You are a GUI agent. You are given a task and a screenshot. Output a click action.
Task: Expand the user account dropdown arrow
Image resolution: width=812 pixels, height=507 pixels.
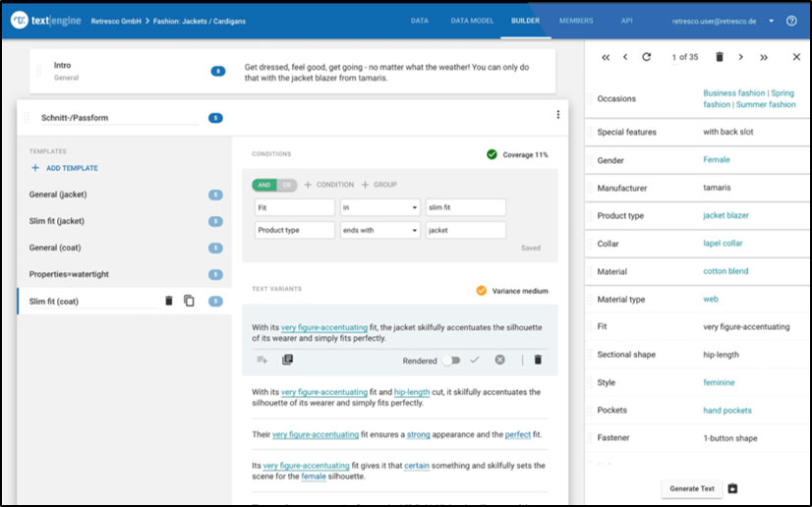coord(772,21)
